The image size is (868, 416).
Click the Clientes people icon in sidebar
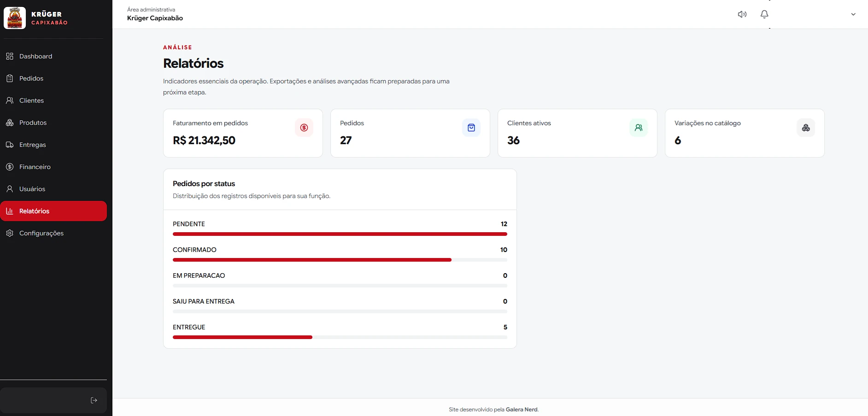pyautogui.click(x=10, y=100)
